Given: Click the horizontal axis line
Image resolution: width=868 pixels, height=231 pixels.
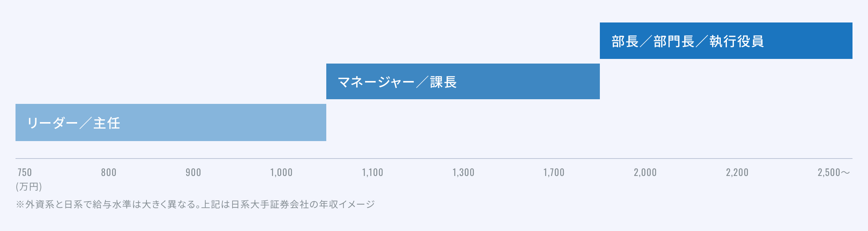Looking at the screenshot, I should pos(434,159).
